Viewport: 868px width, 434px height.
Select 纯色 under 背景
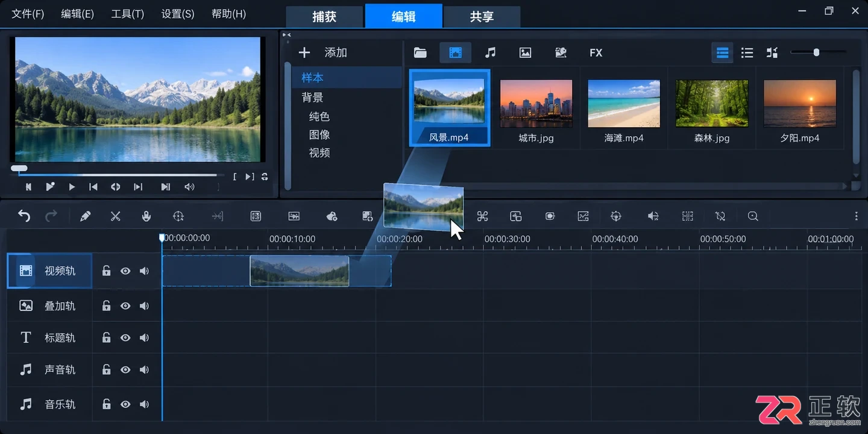point(319,116)
